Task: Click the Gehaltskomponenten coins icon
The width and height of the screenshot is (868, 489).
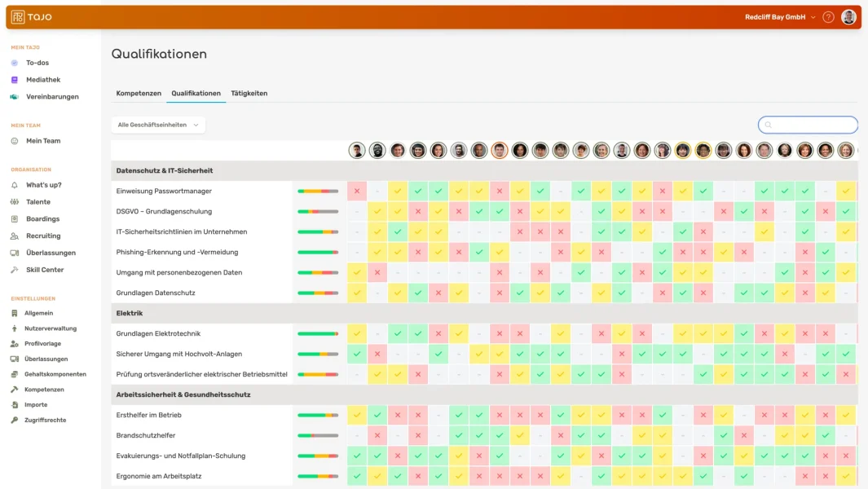Action: 15,374
